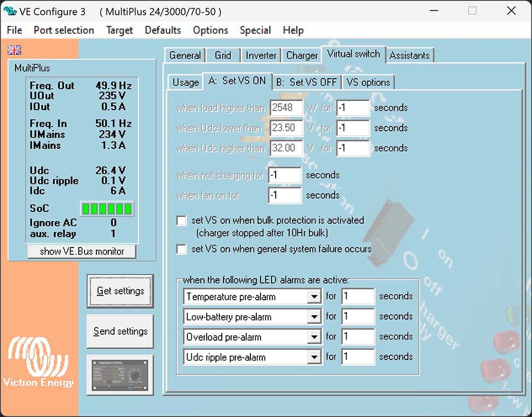Open the Port selection menu
Screen dimensions: 532x417
[x=64, y=30]
